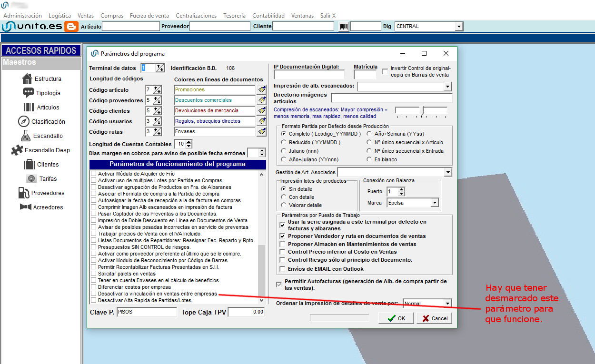Image resolution: width=595 pixels, height=364 pixels.
Task: Click the IP Documentación Digital field
Action: point(309,75)
